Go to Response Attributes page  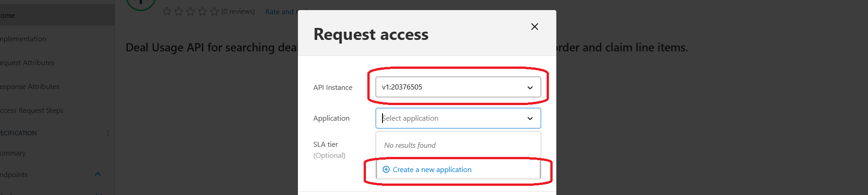pos(29,87)
